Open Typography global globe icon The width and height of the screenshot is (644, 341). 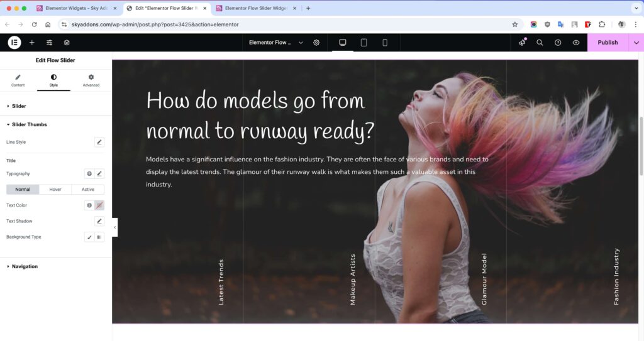click(89, 173)
